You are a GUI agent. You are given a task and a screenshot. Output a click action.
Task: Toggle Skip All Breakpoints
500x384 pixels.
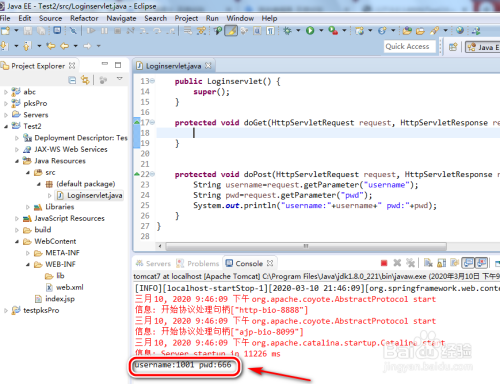tap(73, 31)
